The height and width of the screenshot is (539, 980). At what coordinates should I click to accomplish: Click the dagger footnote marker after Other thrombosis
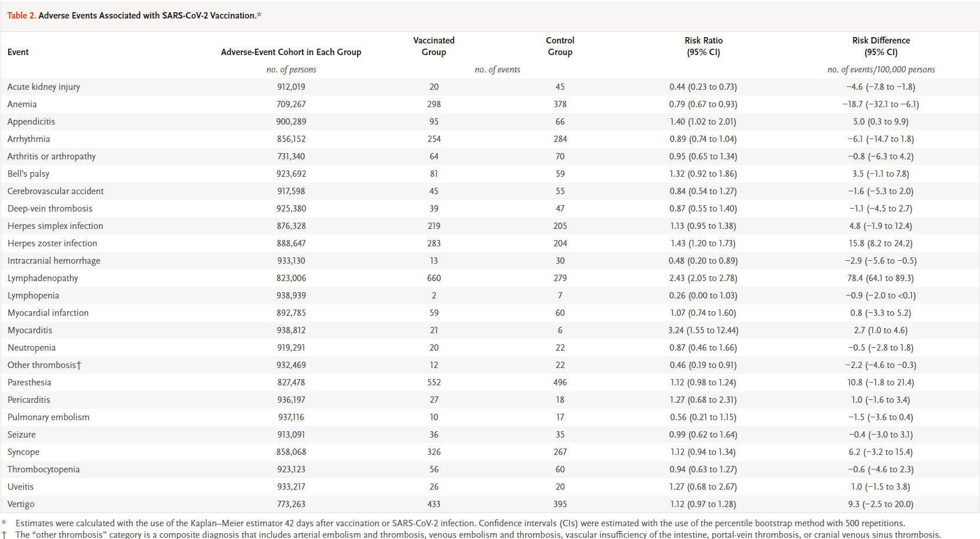[79, 365]
